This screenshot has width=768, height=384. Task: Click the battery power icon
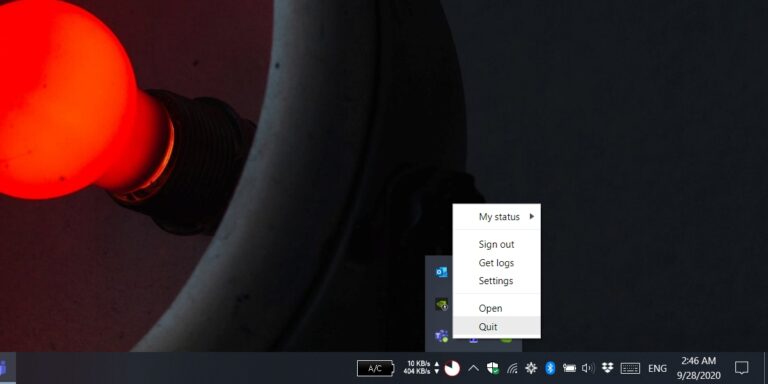[569, 368]
